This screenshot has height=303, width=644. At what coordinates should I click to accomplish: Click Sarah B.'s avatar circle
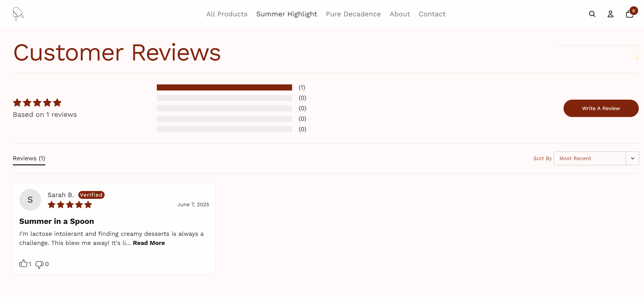pos(30,199)
